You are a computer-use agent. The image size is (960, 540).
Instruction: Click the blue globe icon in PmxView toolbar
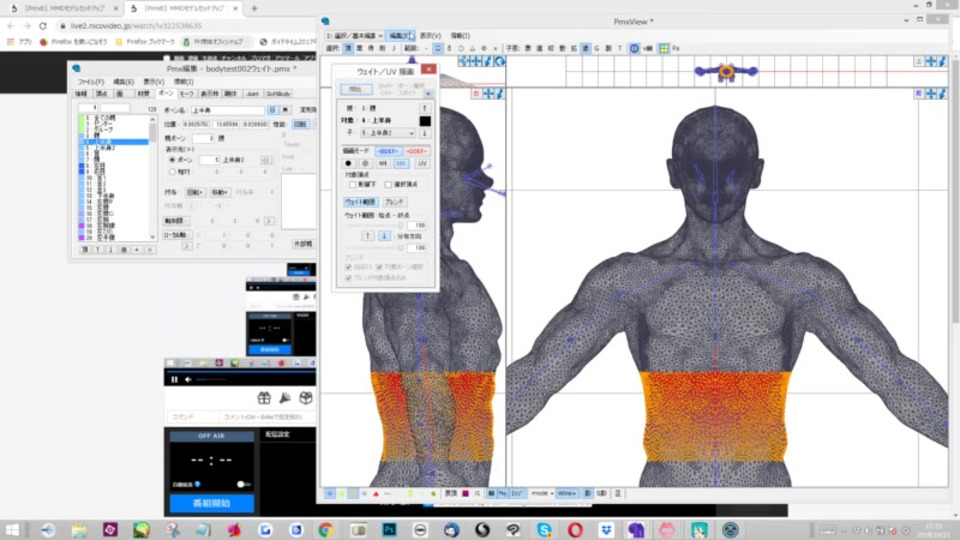[x=634, y=48]
